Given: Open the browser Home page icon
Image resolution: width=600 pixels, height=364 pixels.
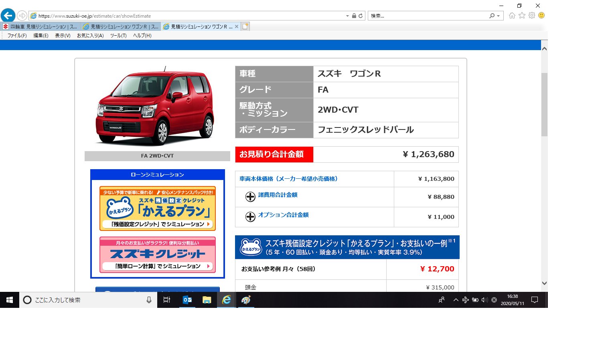Looking at the screenshot, I should 512,15.
